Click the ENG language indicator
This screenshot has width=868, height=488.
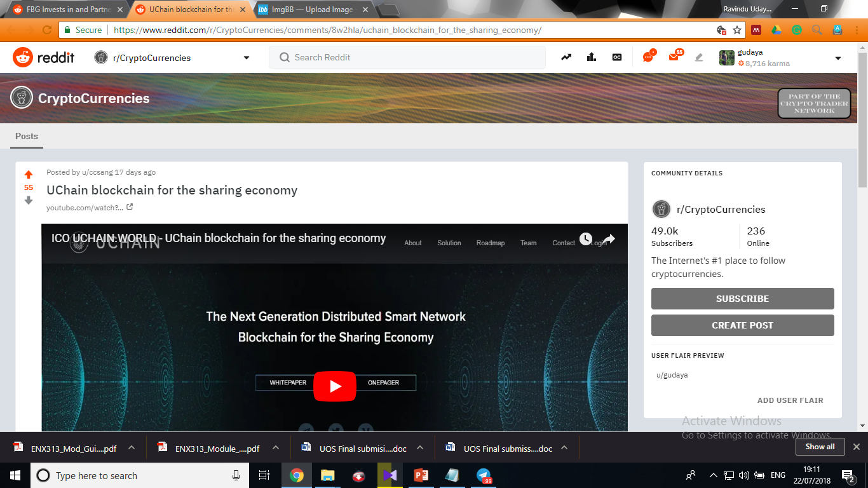tap(778, 475)
